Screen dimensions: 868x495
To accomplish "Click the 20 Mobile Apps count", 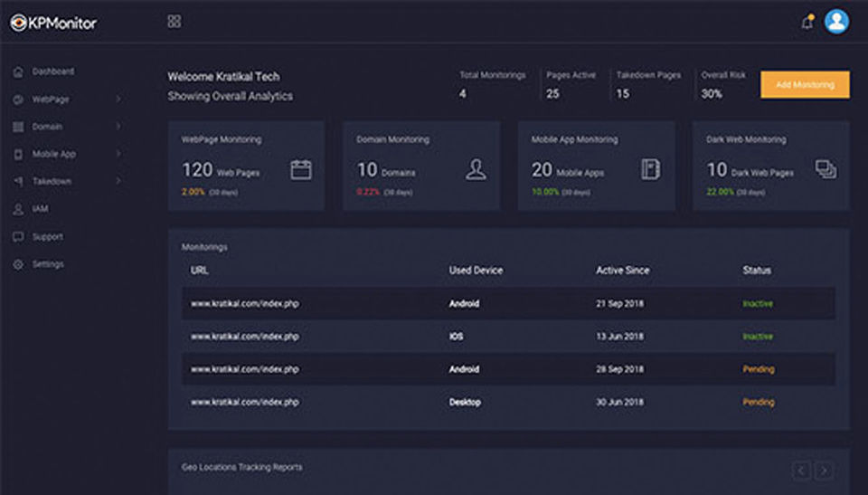I will pos(568,170).
